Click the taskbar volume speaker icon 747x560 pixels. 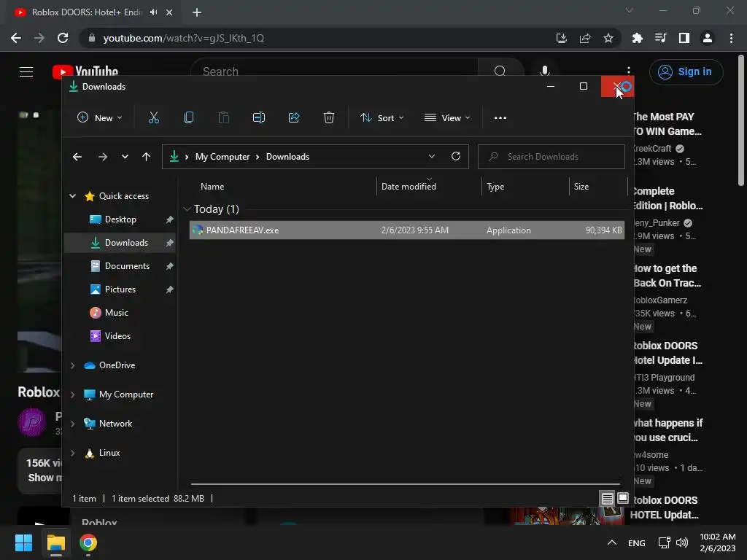682,542
